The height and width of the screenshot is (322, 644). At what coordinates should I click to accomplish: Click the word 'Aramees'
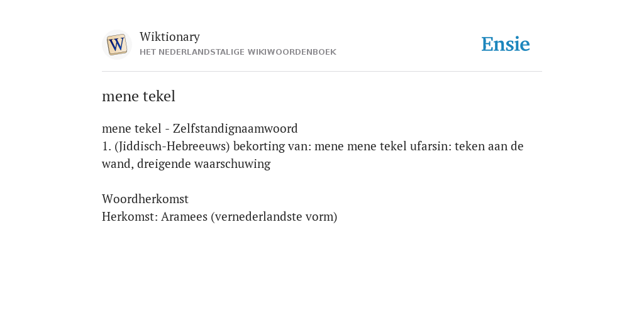(x=184, y=216)
